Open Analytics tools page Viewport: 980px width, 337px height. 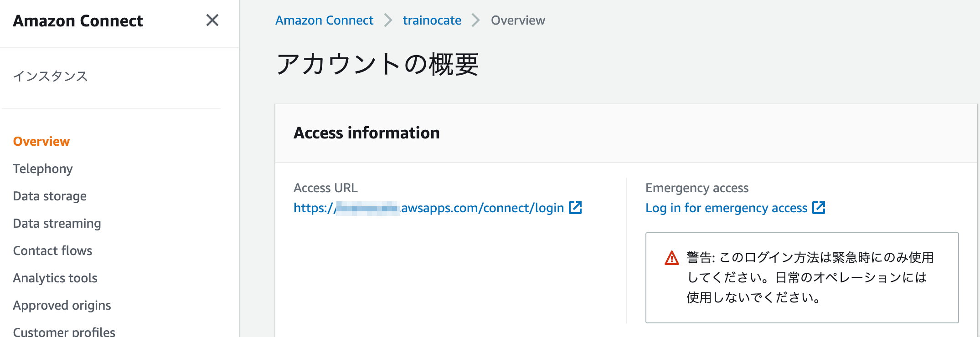tap(55, 278)
